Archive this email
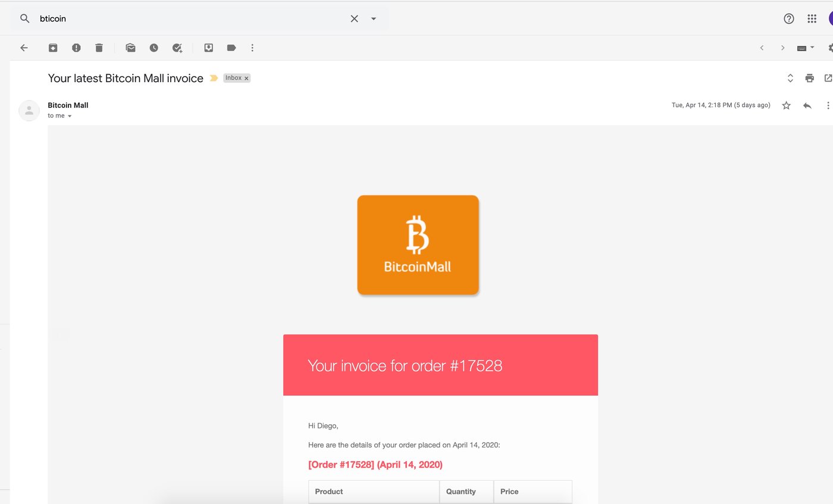This screenshot has height=504, width=833. (x=53, y=48)
